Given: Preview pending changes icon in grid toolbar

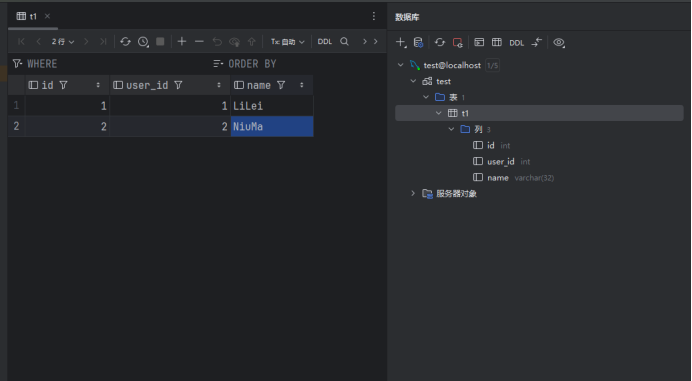Looking at the screenshot, I should [x=234, y=41].
